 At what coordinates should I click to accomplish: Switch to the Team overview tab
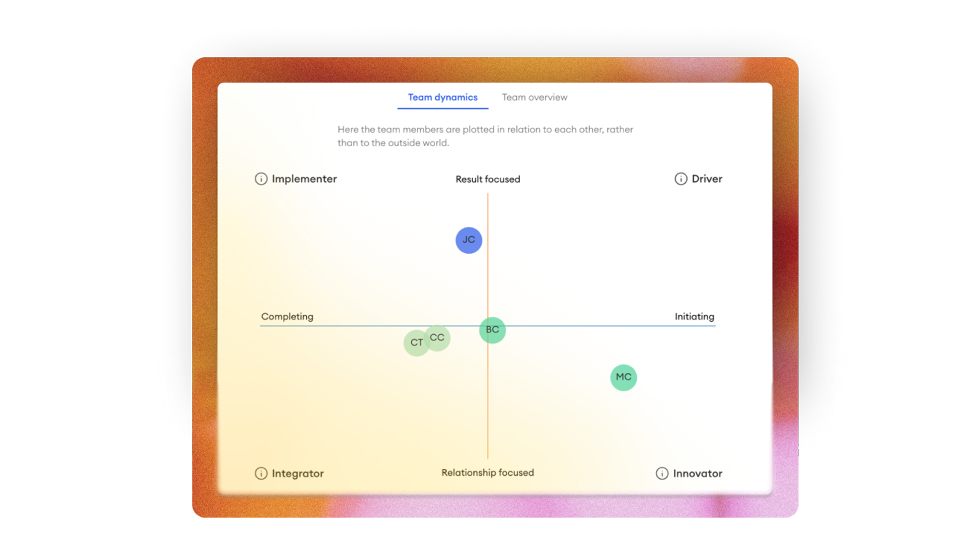click(x=534, y=97)
